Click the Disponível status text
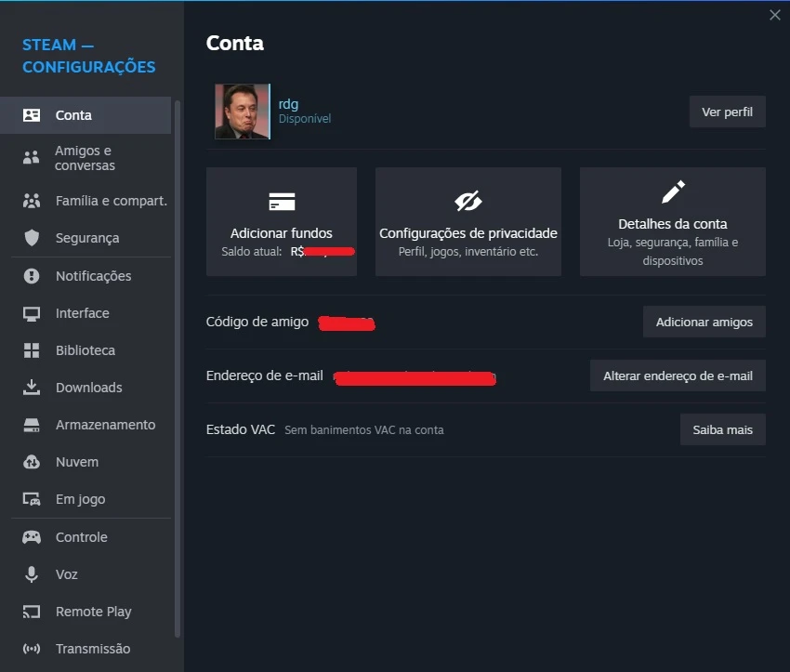 click(305, 119)
